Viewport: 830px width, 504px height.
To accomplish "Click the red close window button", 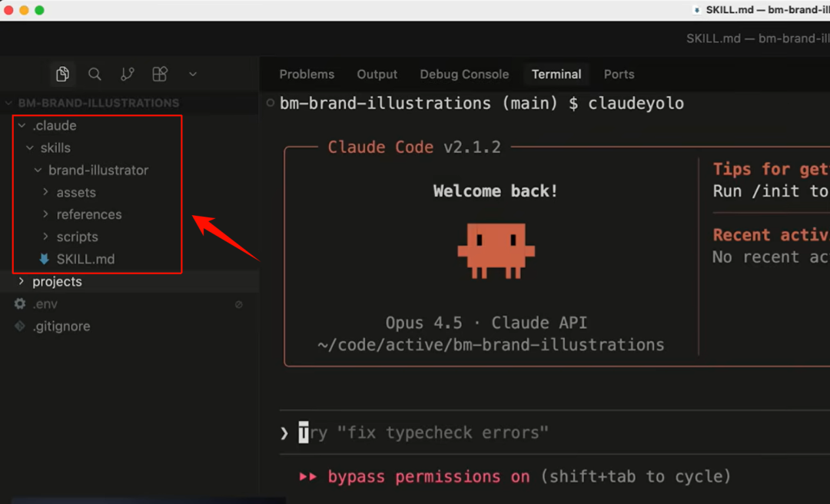I will point(8,10).
